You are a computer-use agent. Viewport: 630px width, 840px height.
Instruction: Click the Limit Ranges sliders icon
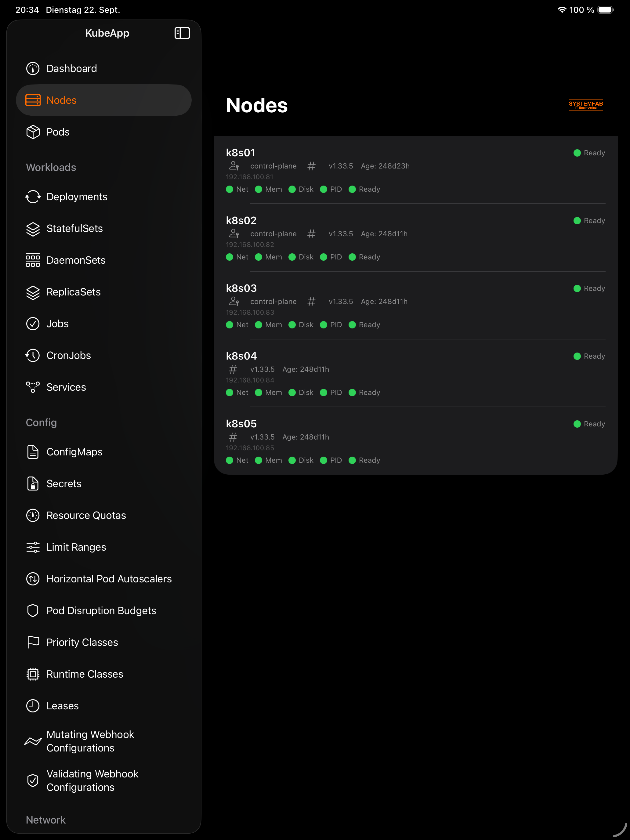click(x=33, y=547)
